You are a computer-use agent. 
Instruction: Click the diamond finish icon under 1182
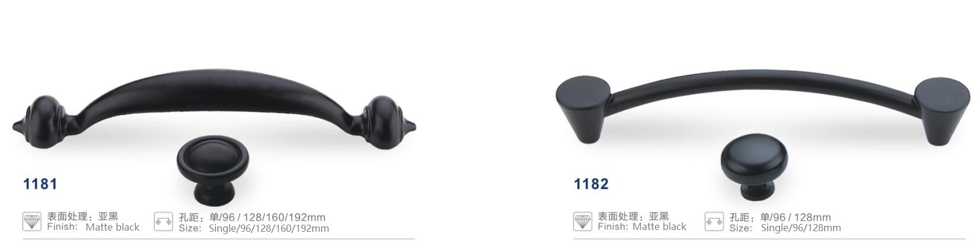(x=583, y=222)
